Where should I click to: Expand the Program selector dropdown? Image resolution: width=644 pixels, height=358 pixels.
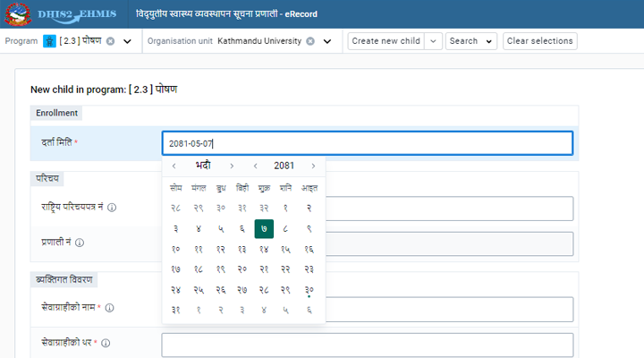[x=126, y=41]
